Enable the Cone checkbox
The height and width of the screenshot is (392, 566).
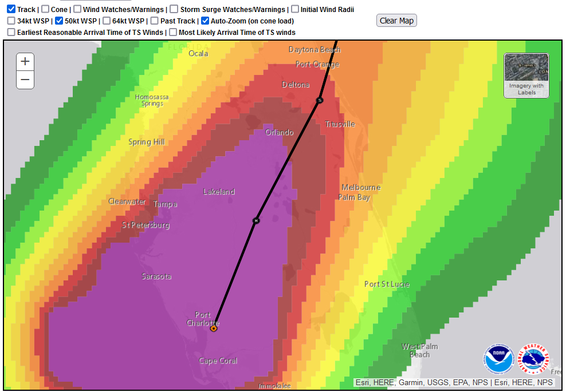(45, 9)
